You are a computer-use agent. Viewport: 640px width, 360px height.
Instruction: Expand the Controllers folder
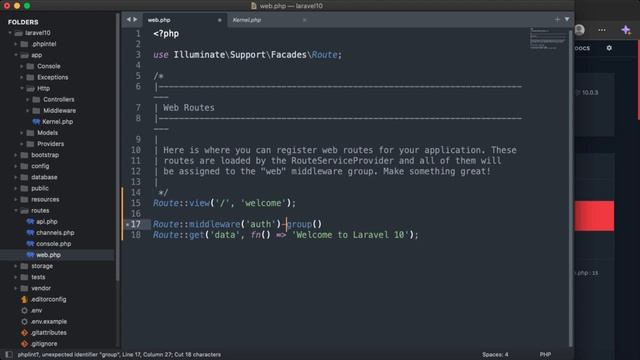(28, 100)
